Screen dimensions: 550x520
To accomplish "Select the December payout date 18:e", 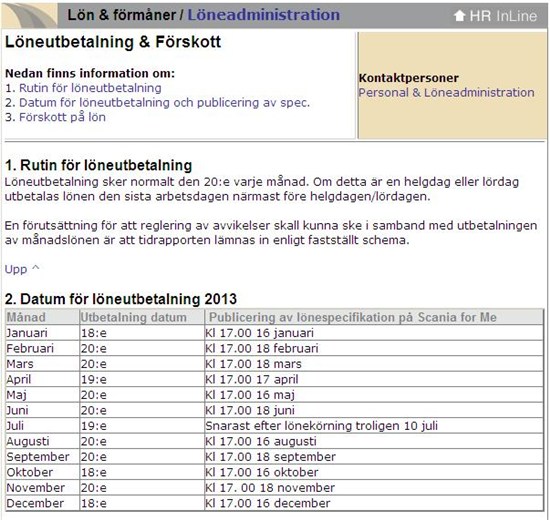I will pos(142,504).
